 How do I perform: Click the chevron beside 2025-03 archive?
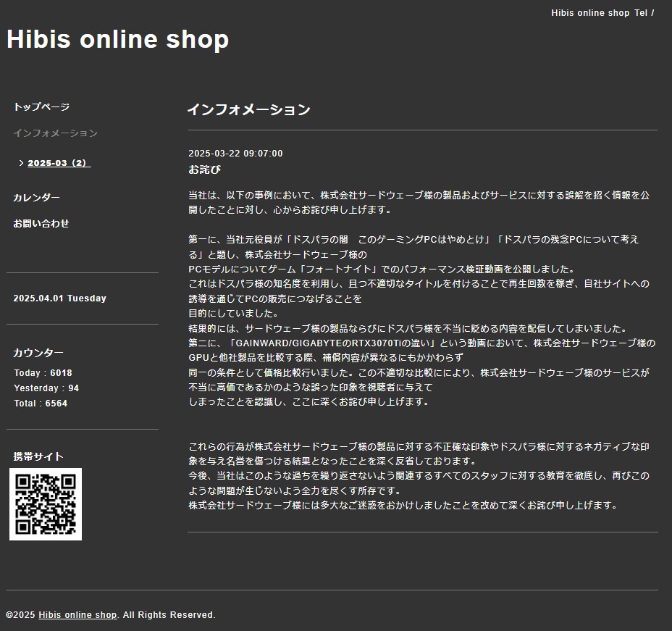click(x=21, y=163)
